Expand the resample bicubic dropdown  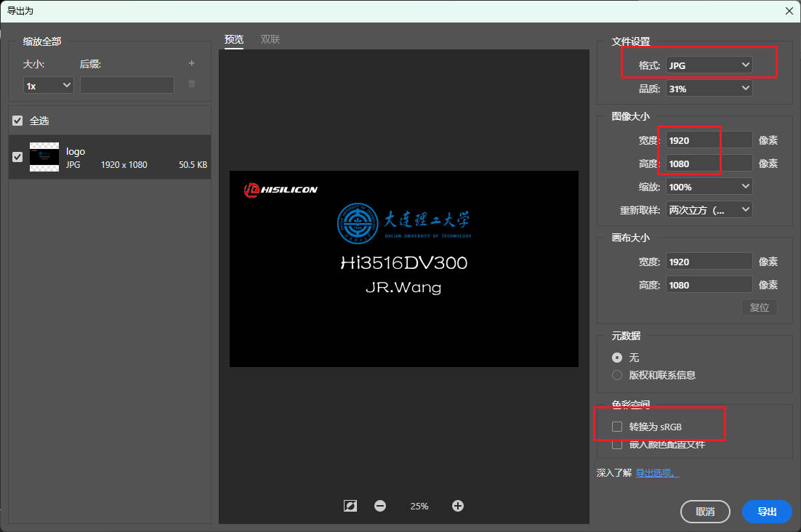(x=709, y=210)
